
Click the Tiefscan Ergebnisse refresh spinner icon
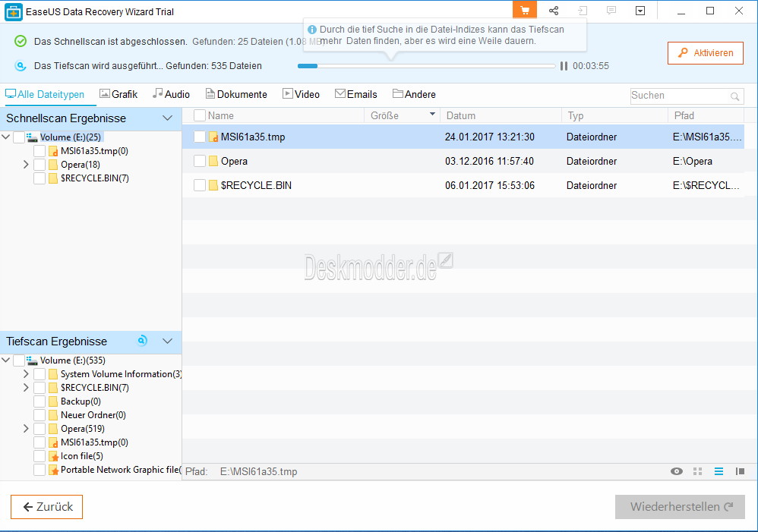point(142,341)
